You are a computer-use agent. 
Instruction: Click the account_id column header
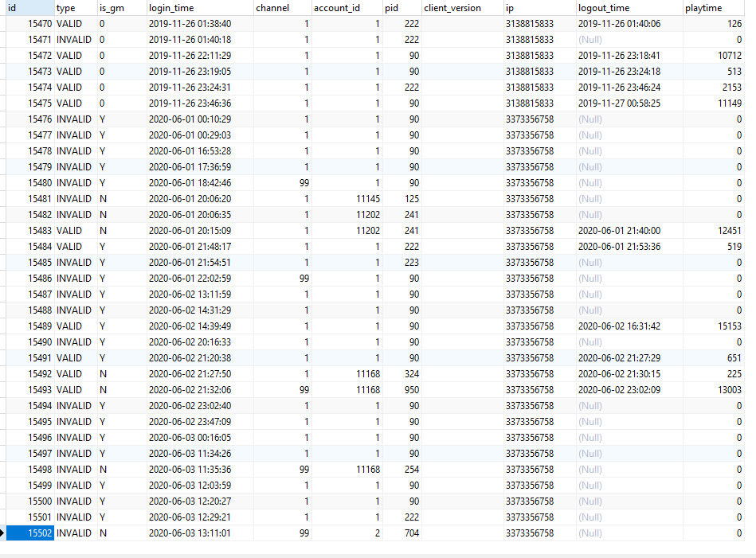pyautogui.click(x=347, y=8)
